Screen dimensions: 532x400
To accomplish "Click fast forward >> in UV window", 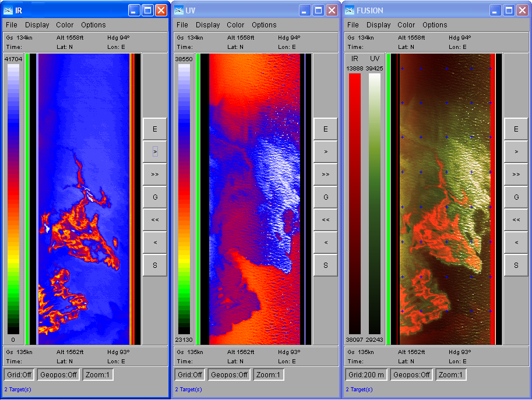I will point(325,174).
